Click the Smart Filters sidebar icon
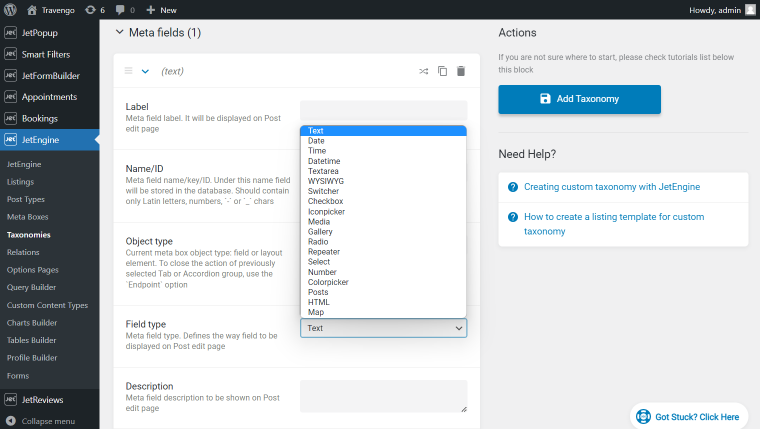Image resolution: width=760 pixels, height=429 pixels. [x=11, y=54]
